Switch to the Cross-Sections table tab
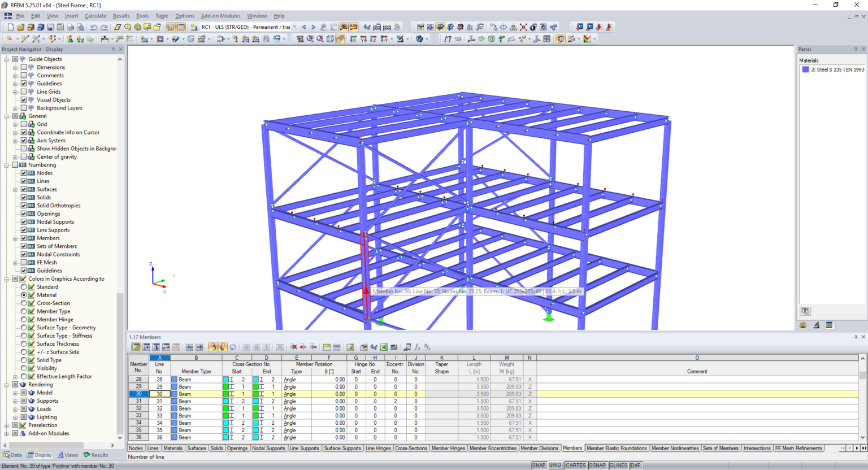The height and width of the screenshot is (470, 868). coord(411,449)
